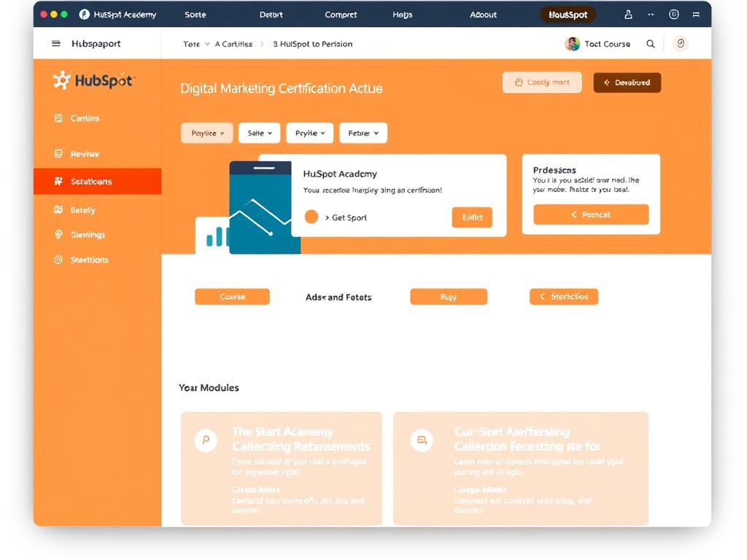The width and height of the screenshot is (747, 560).
Task: Open the Payiice dropdown filter
Action: click(206, 133)
